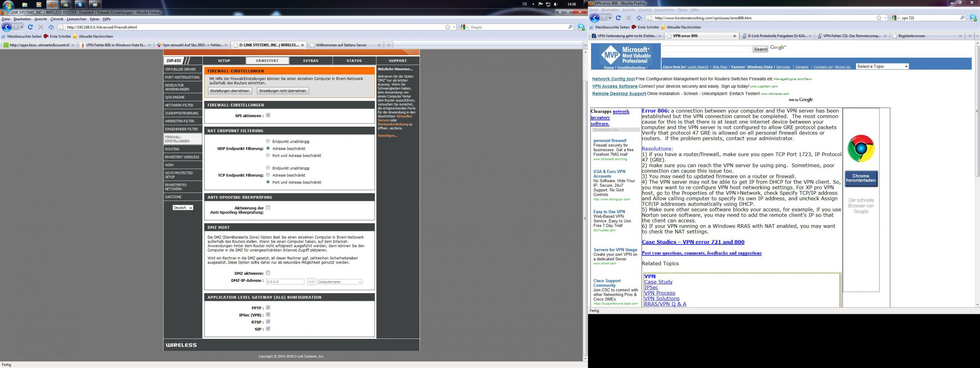Open history dropdown arrow in D-Link window

click(22, 27)
